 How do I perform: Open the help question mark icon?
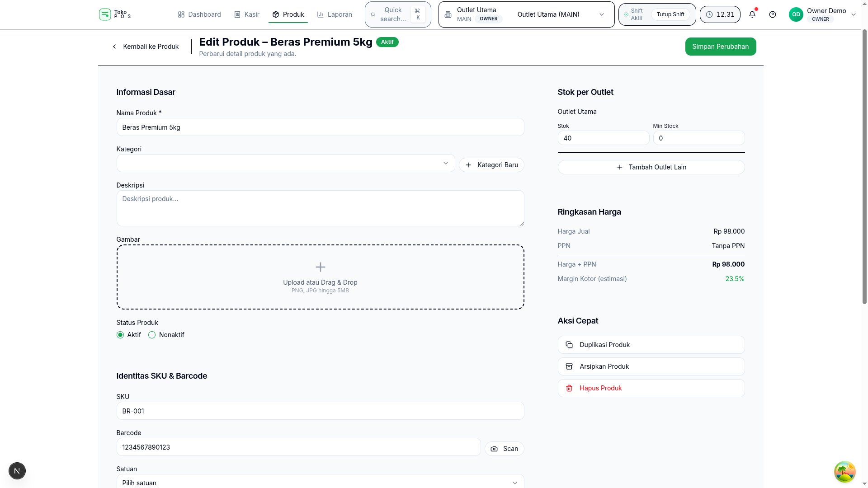pyautogui.click(x=773, y=14)
